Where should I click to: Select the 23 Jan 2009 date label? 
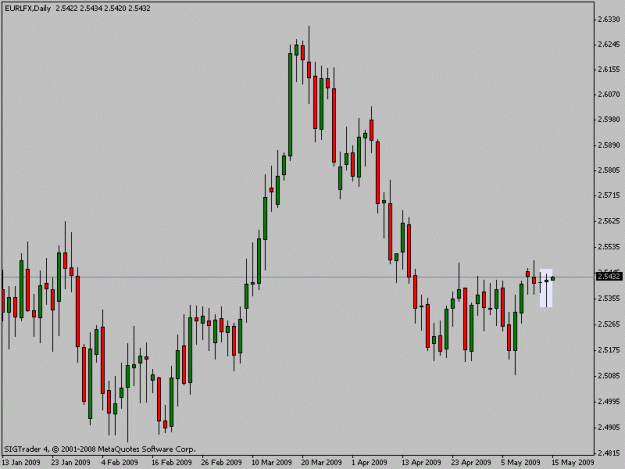click(71, 462)
